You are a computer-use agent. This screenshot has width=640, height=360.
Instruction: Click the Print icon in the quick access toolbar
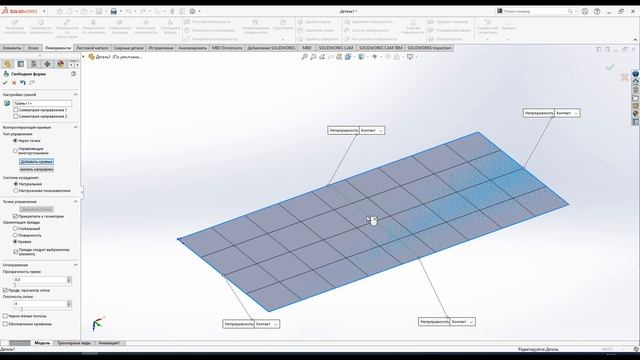pos(114,11)
